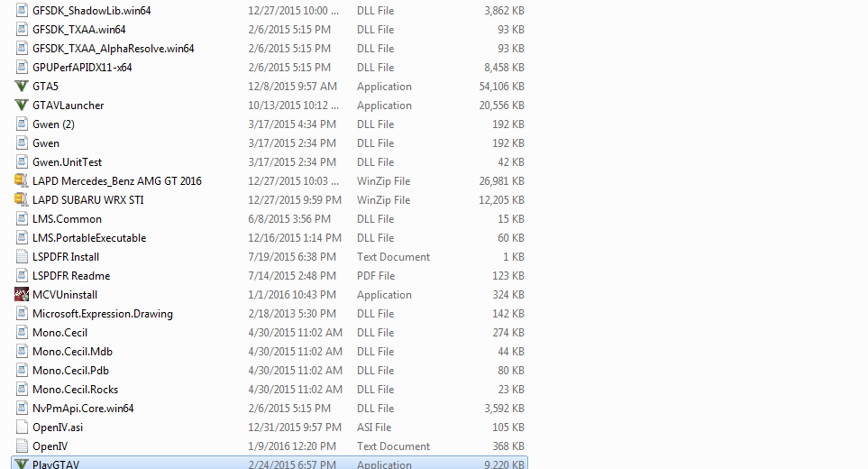The height and width of the screenshot is (469, 868).
Task: Click the 3,592 KB size value
Action: tap(504, 409)
